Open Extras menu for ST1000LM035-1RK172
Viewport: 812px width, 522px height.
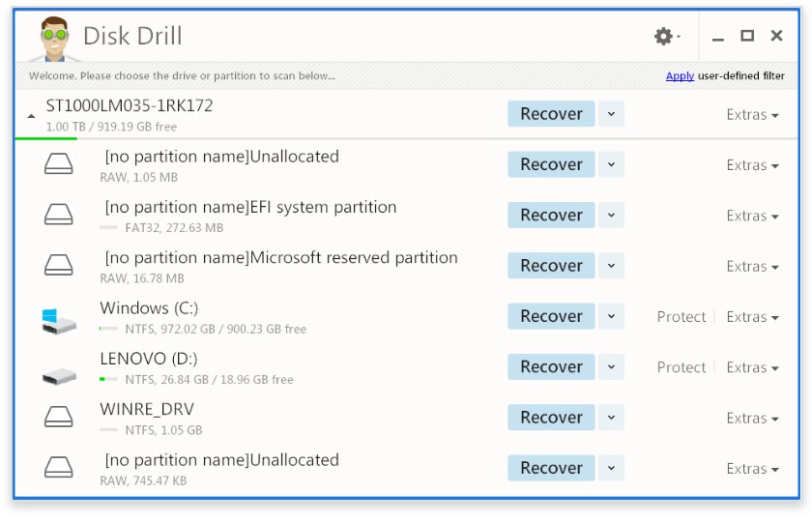click(x=752, y=114)
